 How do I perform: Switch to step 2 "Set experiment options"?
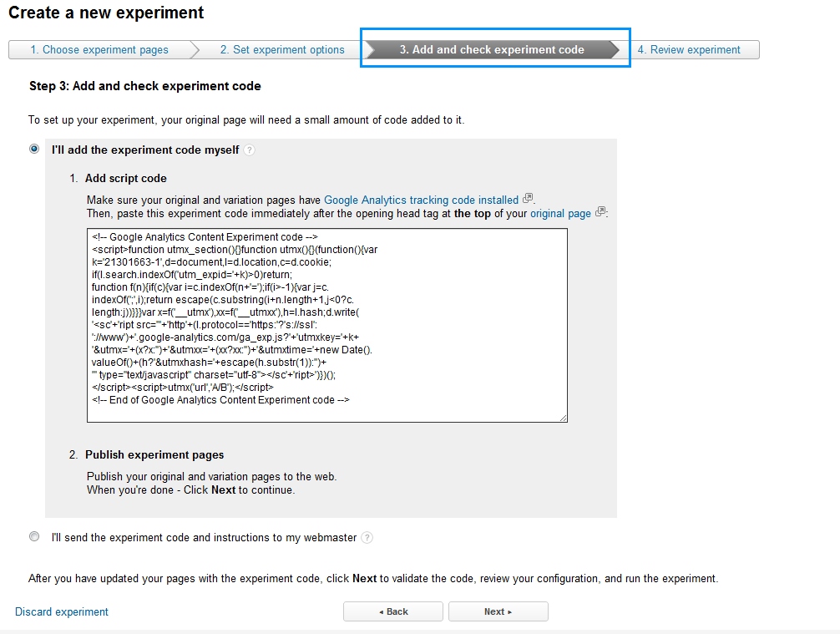click(x=282, y=50)
